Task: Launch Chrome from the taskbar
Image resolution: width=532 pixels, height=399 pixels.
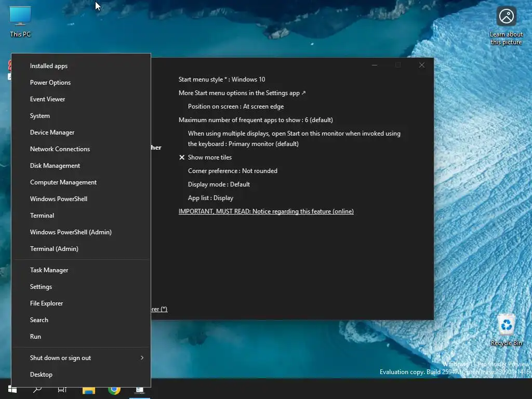Action: tap(114, 390)
